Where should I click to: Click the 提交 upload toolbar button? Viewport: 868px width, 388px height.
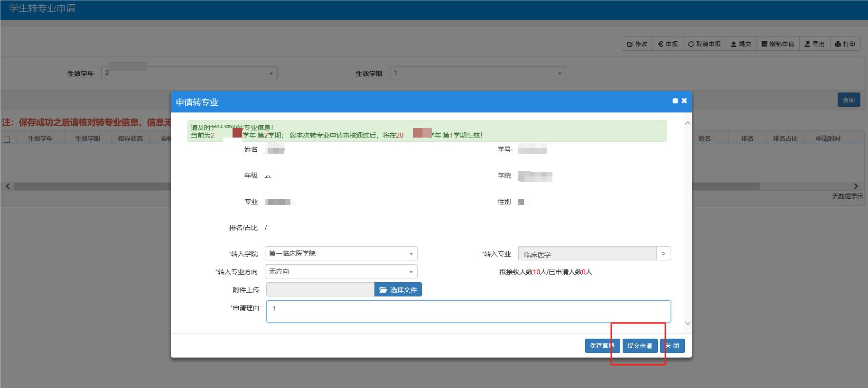coord(741,44)
